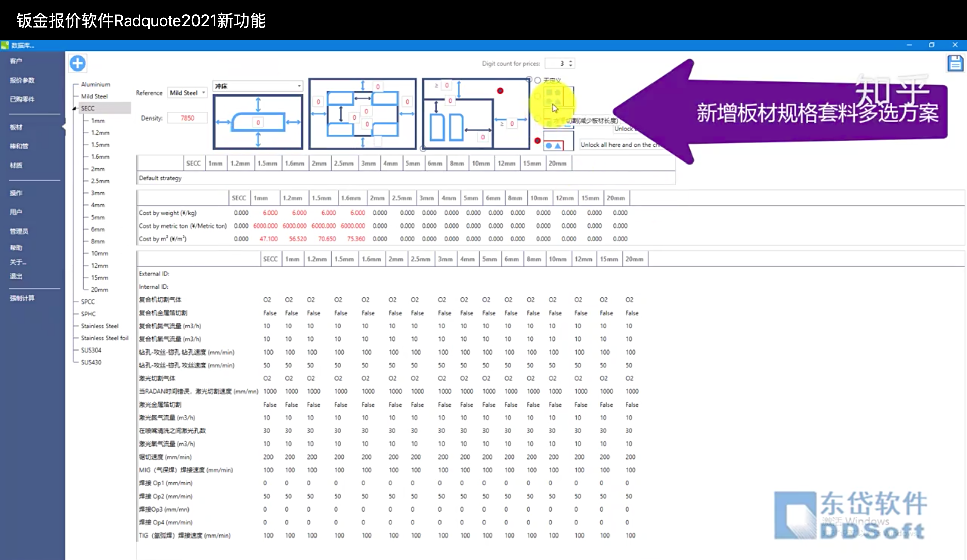The width and height of the screenshot is (967, 560).
Task: Click the SECC column header in strategy table
Action: (x=194, y=163)
